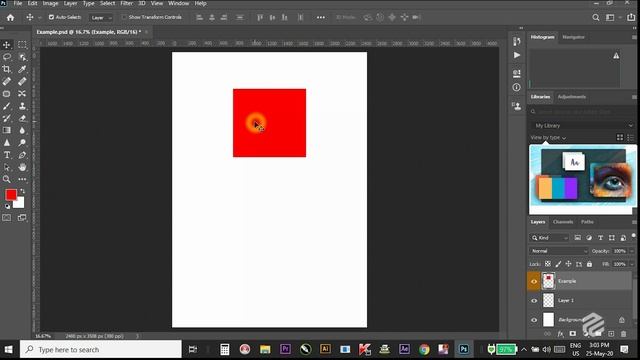Image resolution: width=640 pixels, height=360 pixels.
Task: Select the Path Selection arrow tool
Action: click(7, 167)
